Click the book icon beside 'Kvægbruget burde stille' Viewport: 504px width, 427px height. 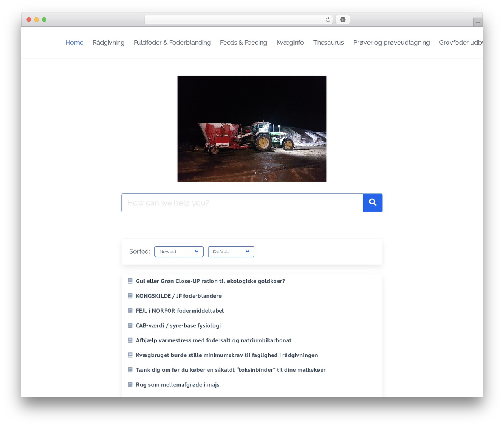[x=130, y=355]
